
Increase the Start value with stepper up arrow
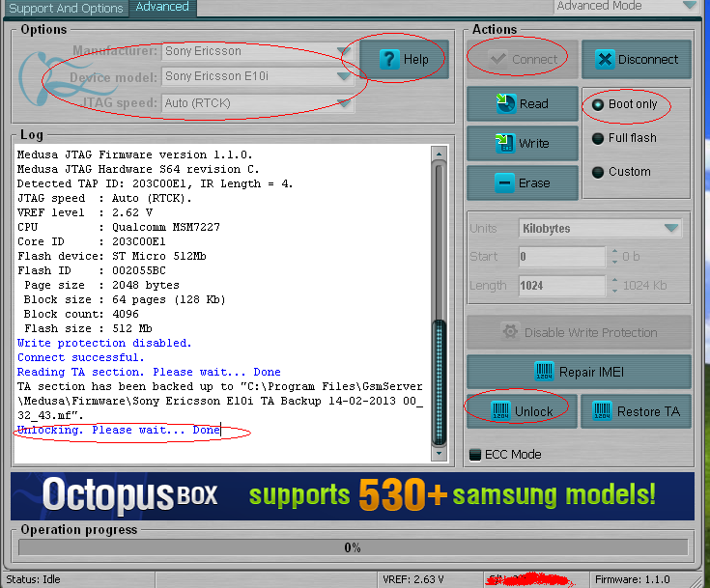click(x=614, y=252)
